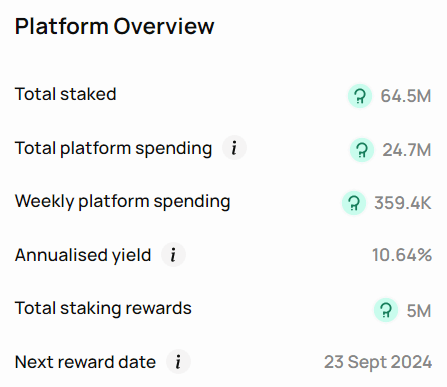Click the Total staking rewards label
Screen dimensions: 447x387
click(x=103, y=308)
